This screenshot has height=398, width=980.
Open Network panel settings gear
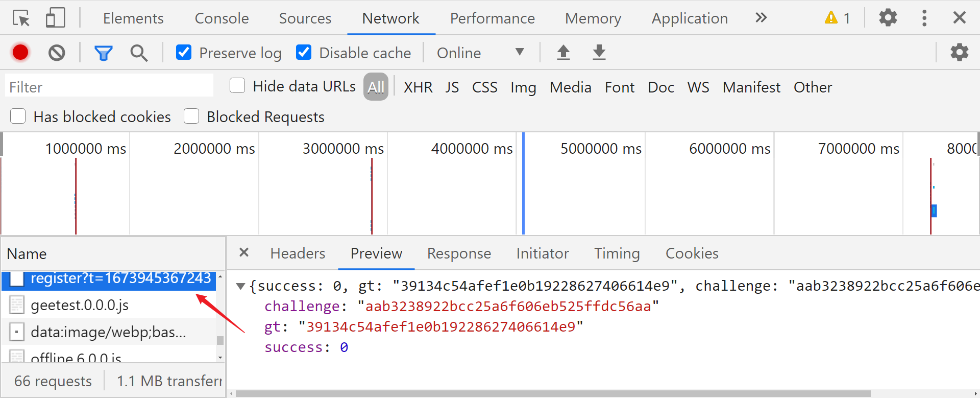[960, 52]
